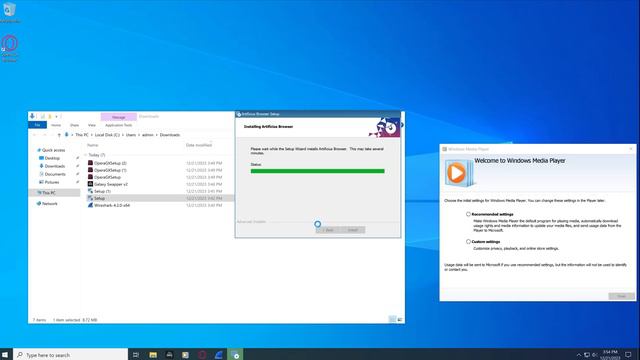Select Pictures in Quick access list
Screen dimensions: 640x360
pos(52,182)
